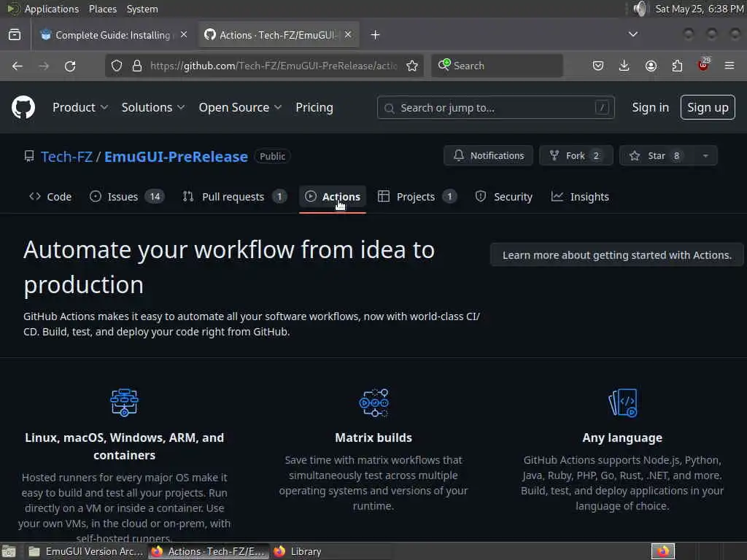Click the Firefox Search box
This screenshot has width=747, height=560.
tap(496, 66)
